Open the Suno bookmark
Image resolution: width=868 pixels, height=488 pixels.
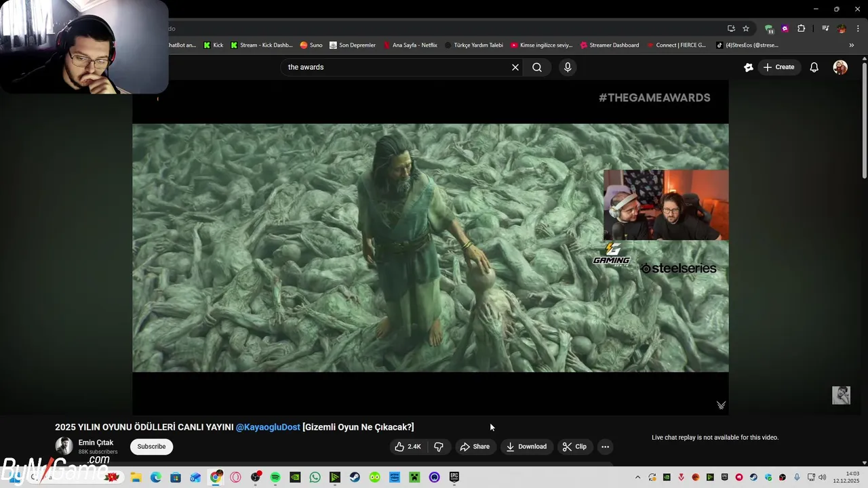(311, 45)
